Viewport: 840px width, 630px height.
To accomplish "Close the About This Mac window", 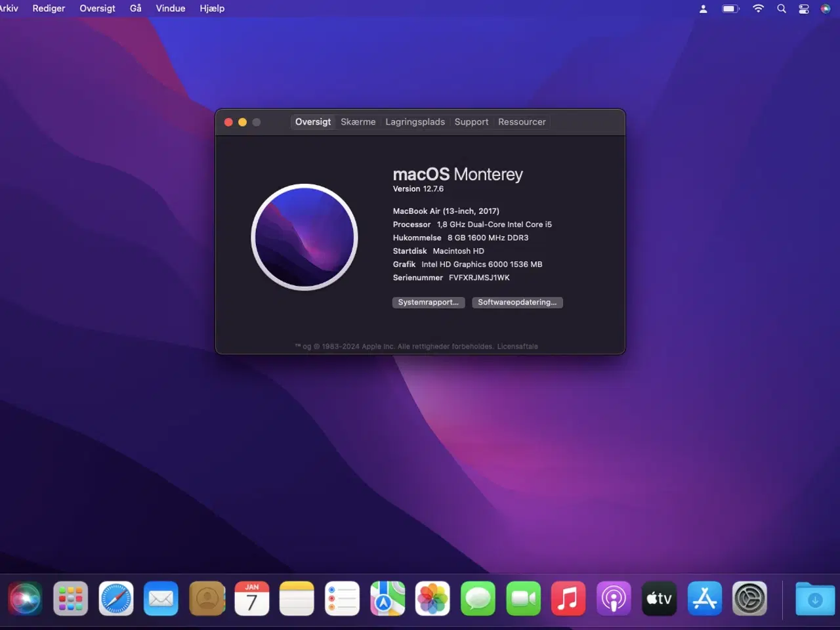I will pos(228,122).
